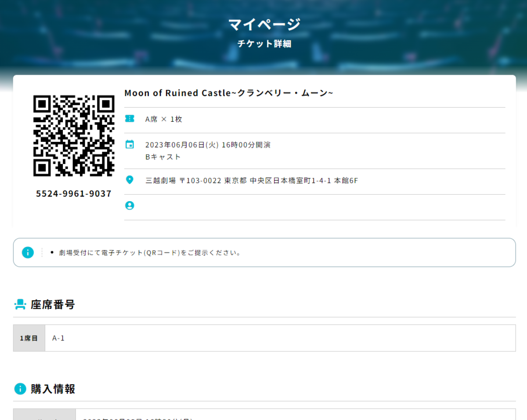Click the チケット詳細 subtitle
Image resolution: width=527 pixels, height=420 pixels.
pos(264,44)
